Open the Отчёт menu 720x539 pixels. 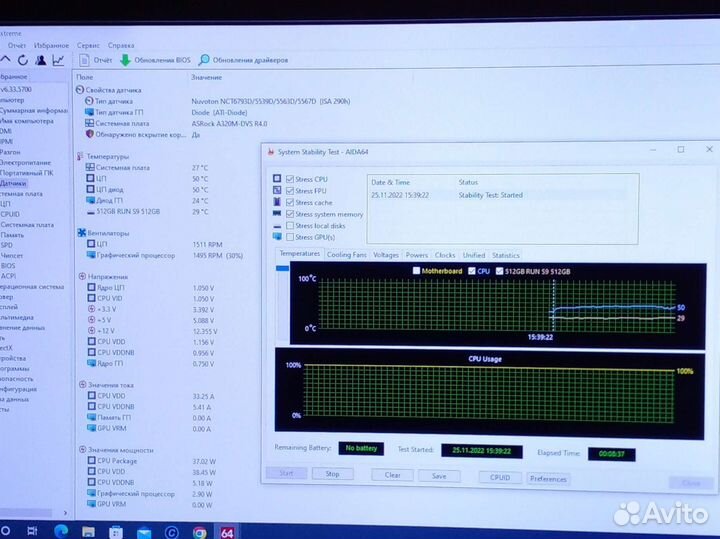[x=17, y=45]
